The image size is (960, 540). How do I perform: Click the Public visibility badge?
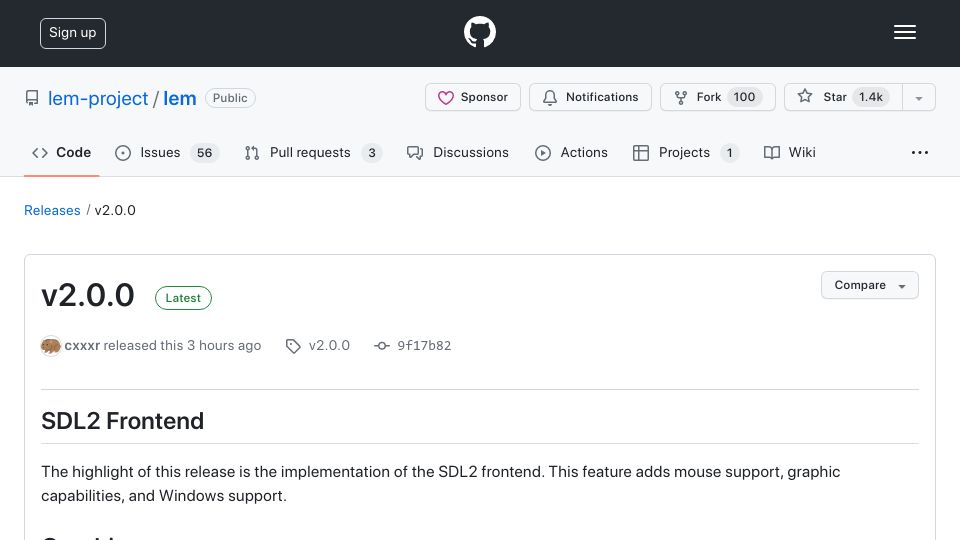click(x=230, y=98)
